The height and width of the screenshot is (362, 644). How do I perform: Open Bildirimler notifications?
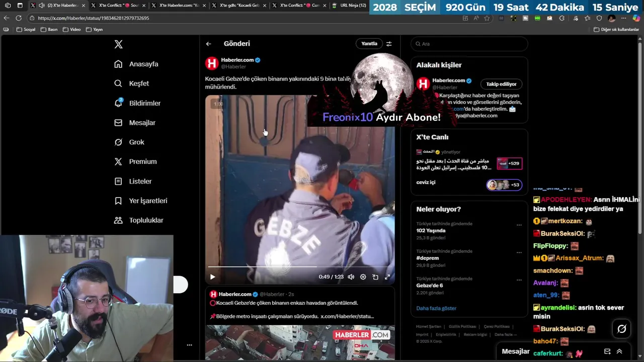click(x=137, y=103)
